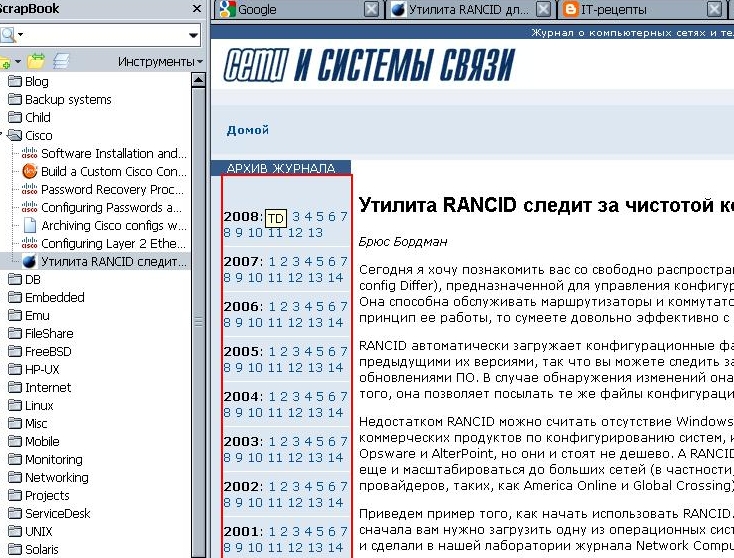This screenshot has height=558, width=734.
Task: Click the Embedded folder icon
Action: tap(15, 297)
